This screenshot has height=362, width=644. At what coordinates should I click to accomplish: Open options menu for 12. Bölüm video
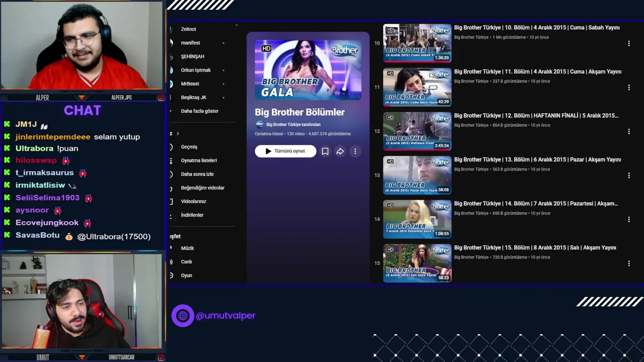(x=629, y=132)
